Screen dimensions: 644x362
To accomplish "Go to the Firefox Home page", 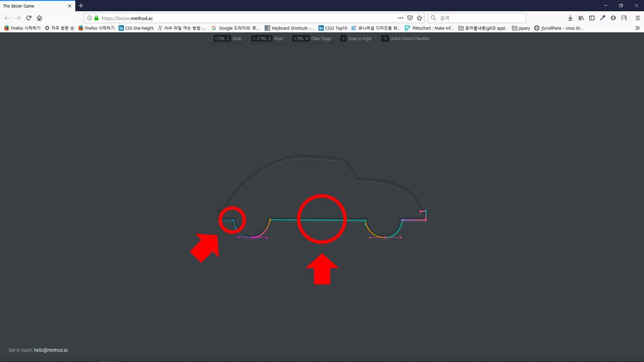I will (39, 18).
